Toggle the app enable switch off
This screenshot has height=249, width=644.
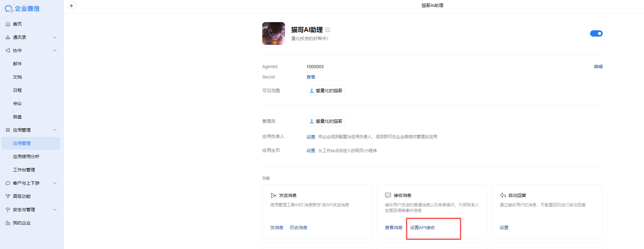[596, 33]
